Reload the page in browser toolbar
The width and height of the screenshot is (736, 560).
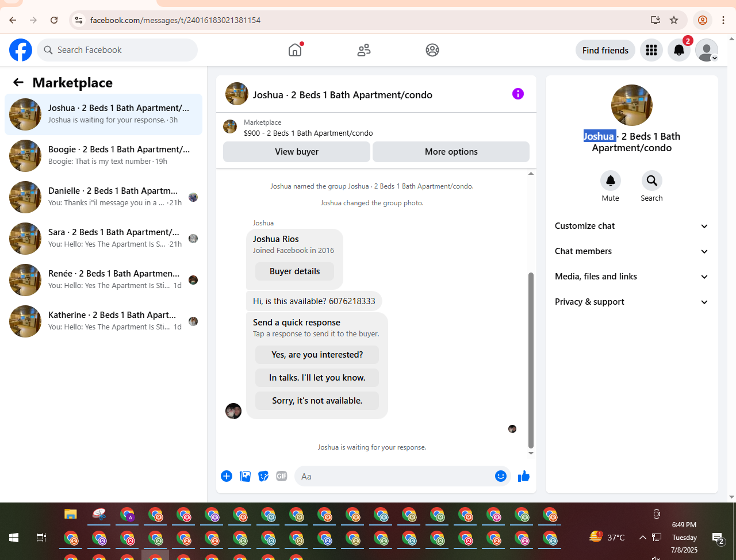[x=54, y=20]
